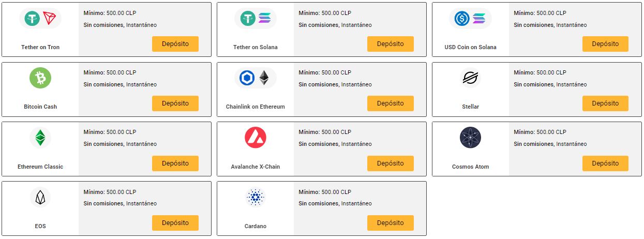This screenshot has width=644, height=239.
Task: Select the Stellar coin icon
Action: point(470,78)
